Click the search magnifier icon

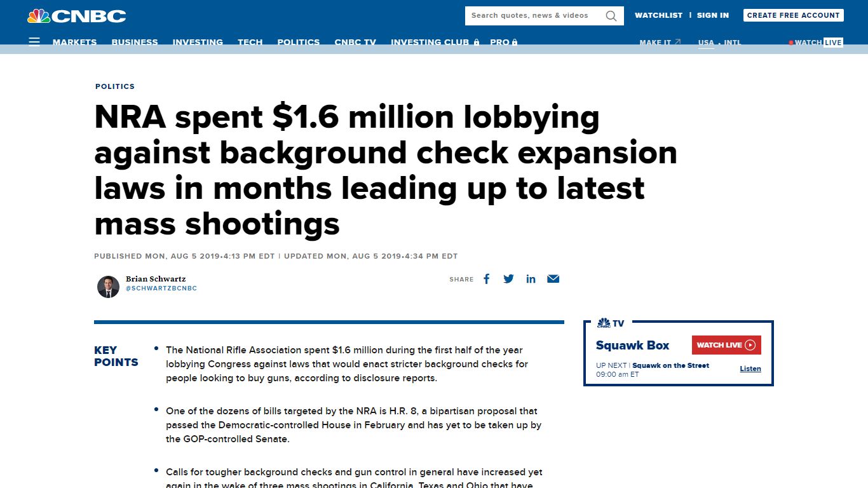(611, 16)
